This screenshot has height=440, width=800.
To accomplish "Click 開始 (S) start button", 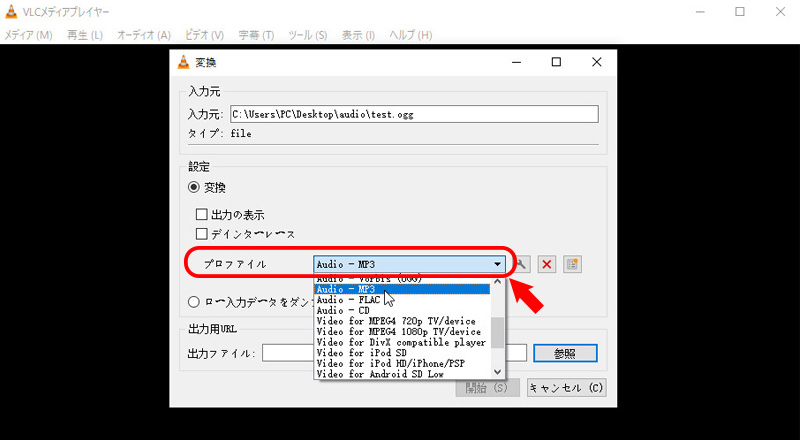I will click(x=487, y=388).
